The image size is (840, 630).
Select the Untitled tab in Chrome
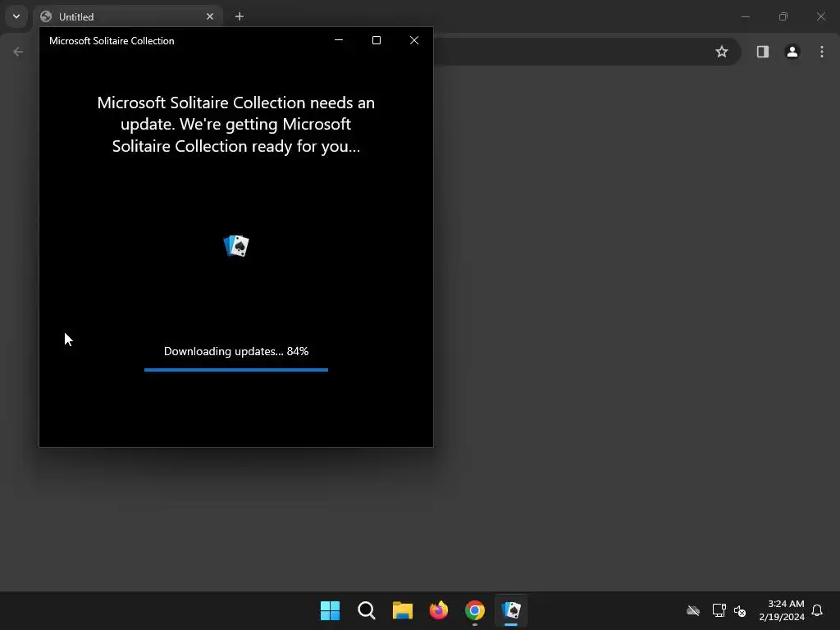(x=126, y=16)
